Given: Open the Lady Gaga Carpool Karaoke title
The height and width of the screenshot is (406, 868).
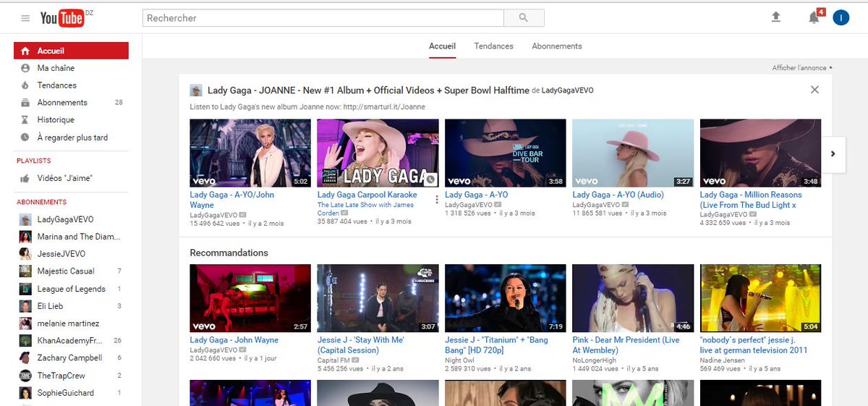Looking at the screenshot, I should click(x=367, y=195).
